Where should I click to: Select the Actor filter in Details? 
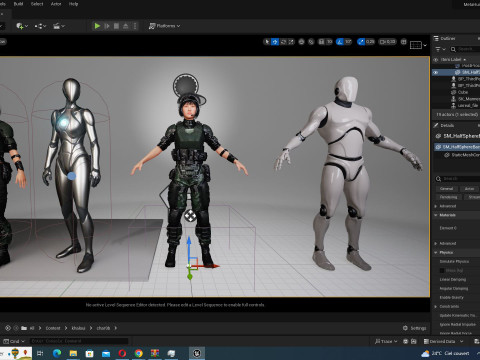tap(469, 189)
